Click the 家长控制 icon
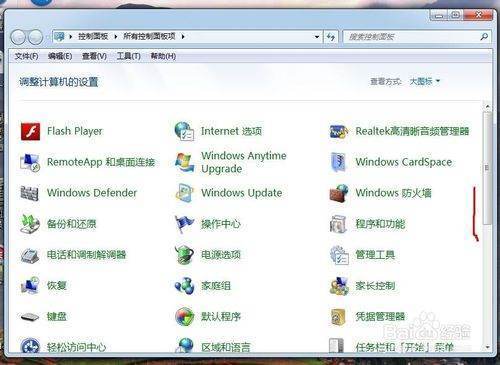This screenshot has height=365, width=500. pyautogui.click(x=339, y=286)
